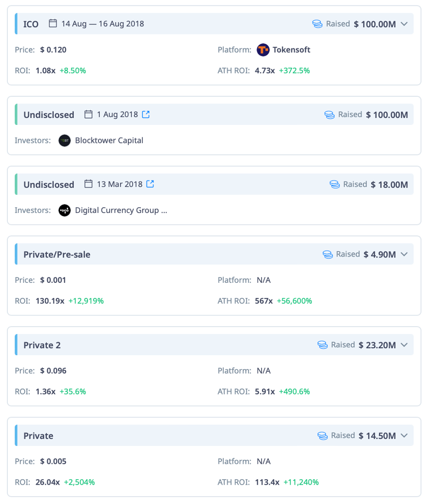Collapse the Private/Pre-sale round chevron

point(404,254)
